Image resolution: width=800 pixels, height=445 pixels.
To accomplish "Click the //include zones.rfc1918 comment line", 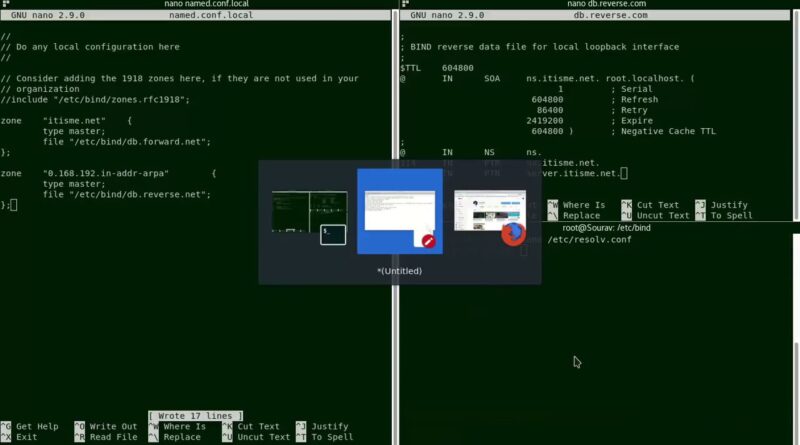I will (x=95, y=100).
